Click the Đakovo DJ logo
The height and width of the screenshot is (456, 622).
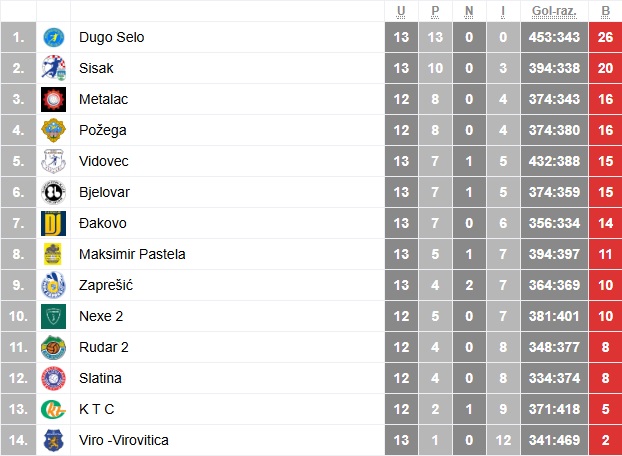tap(54, 223)
